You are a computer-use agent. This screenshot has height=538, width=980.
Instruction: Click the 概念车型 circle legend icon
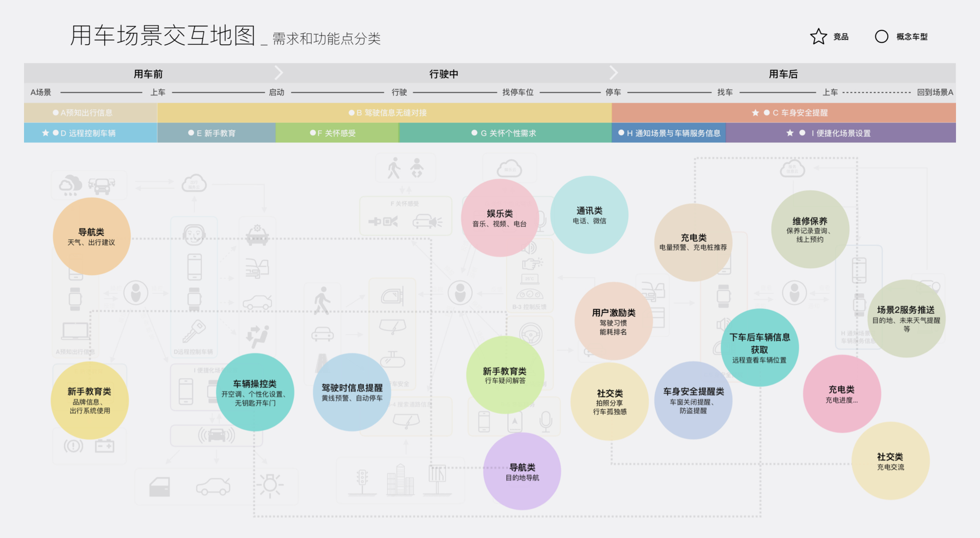pyautogui.click(x=882, y=37)
